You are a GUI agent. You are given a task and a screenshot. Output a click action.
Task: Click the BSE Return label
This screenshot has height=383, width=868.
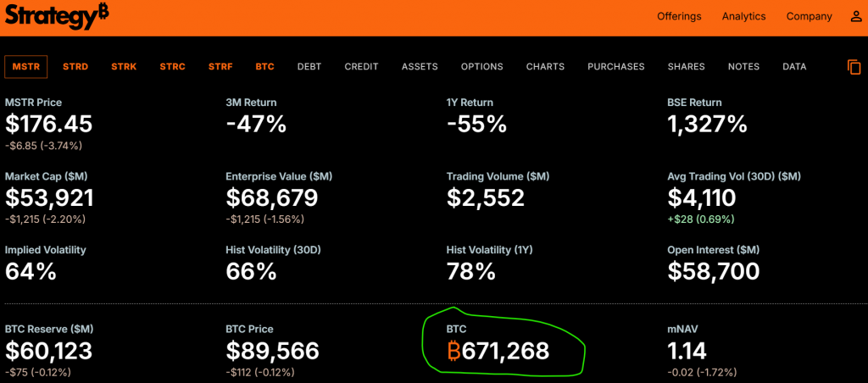click(x=695, y=103)
